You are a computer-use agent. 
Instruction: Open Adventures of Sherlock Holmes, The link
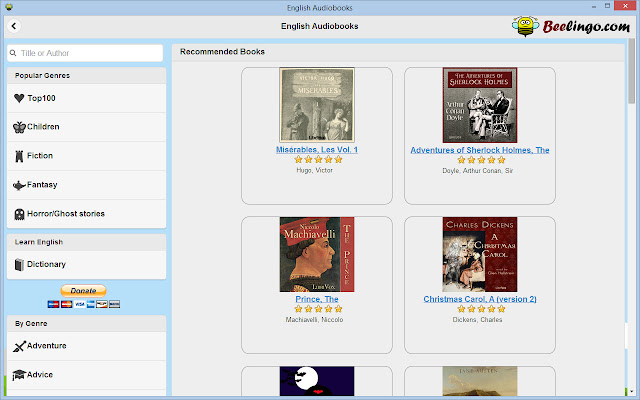click(x=480, y=150)
